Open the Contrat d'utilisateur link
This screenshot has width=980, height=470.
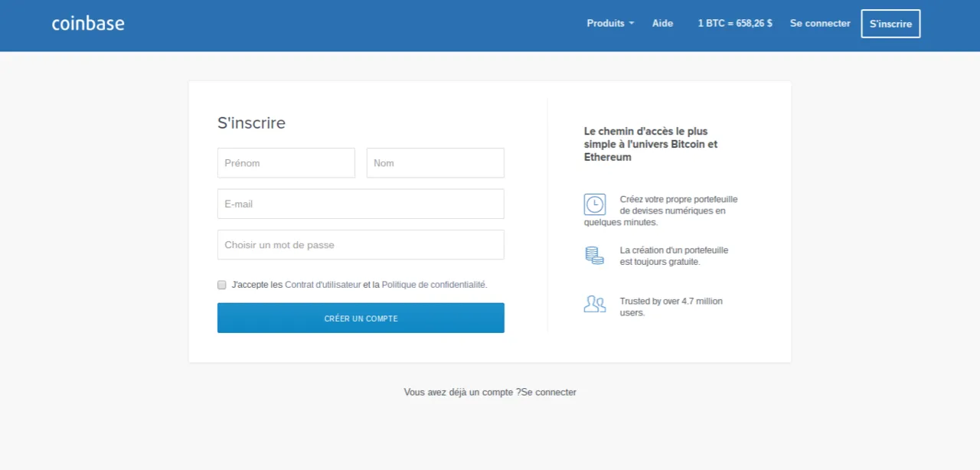[323, 284]
